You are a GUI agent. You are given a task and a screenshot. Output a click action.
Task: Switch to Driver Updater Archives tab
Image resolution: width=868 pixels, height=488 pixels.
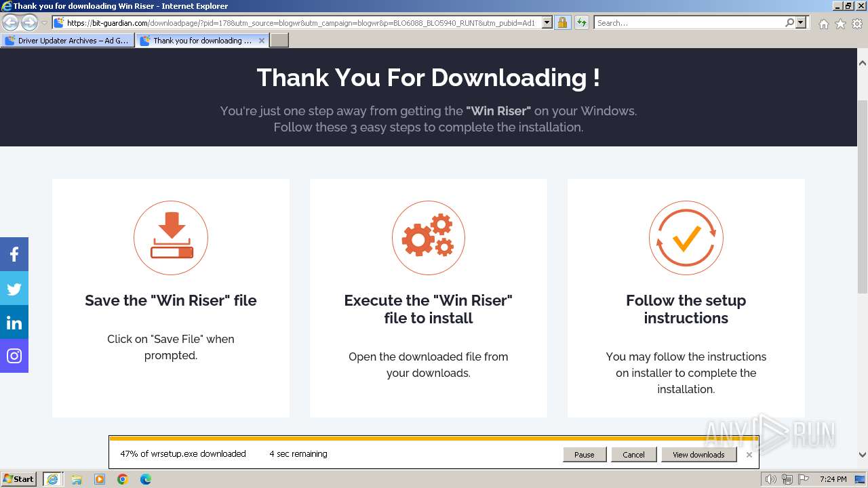67,41
